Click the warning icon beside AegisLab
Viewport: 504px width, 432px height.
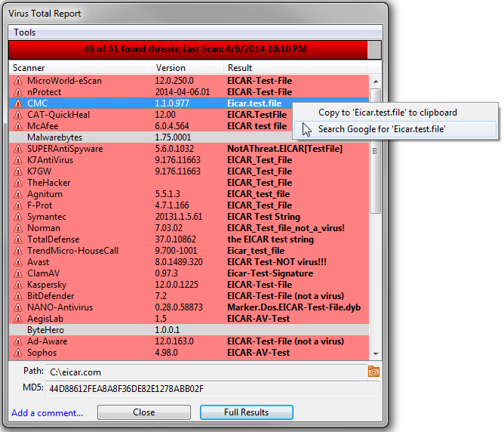18,319
